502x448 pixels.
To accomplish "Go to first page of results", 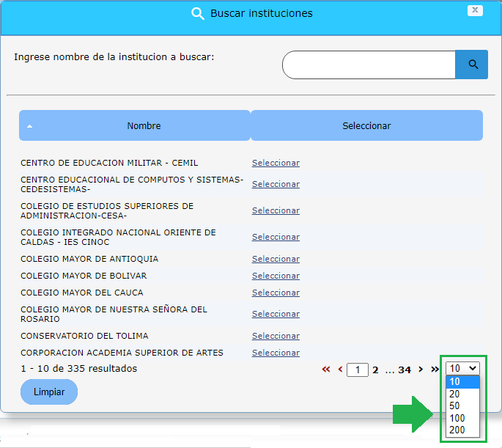I will [x=326, y=370].
